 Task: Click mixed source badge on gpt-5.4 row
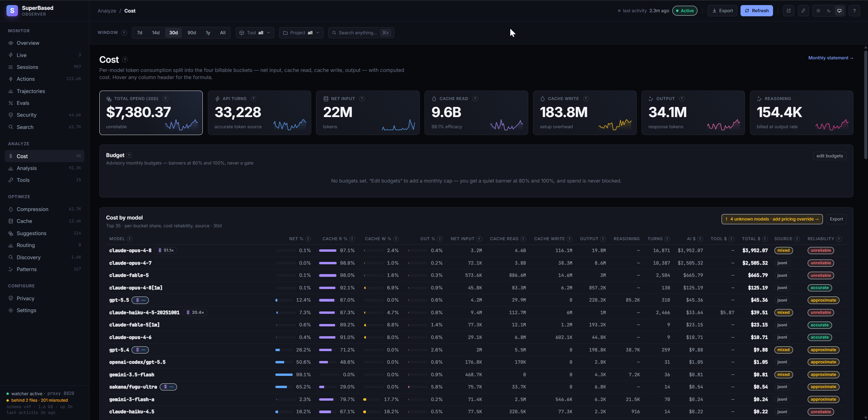[784, 350]
